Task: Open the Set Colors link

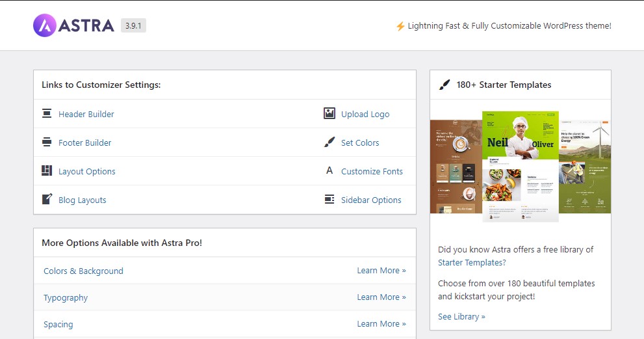Action: click(x=360, y=142)
